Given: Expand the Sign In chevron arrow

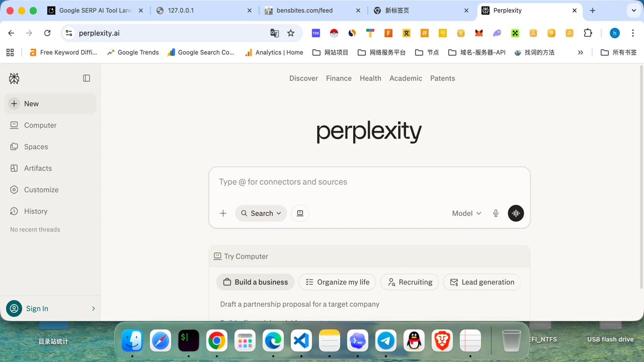Looking at the screenshot, I should point(94,309).
